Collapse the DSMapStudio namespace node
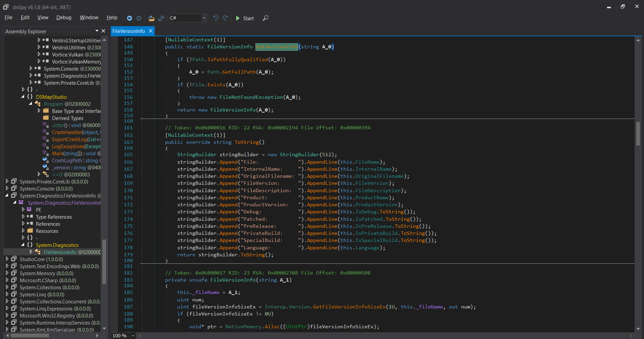 (x=23, y=97)
